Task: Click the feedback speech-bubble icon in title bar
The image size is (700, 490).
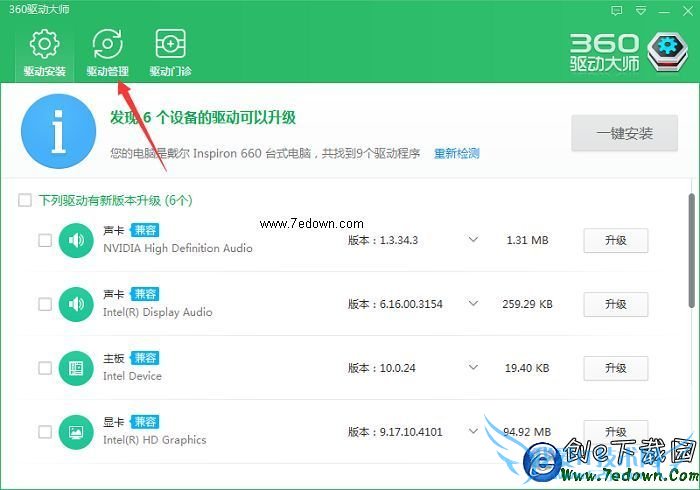Action: coord(617,11)
